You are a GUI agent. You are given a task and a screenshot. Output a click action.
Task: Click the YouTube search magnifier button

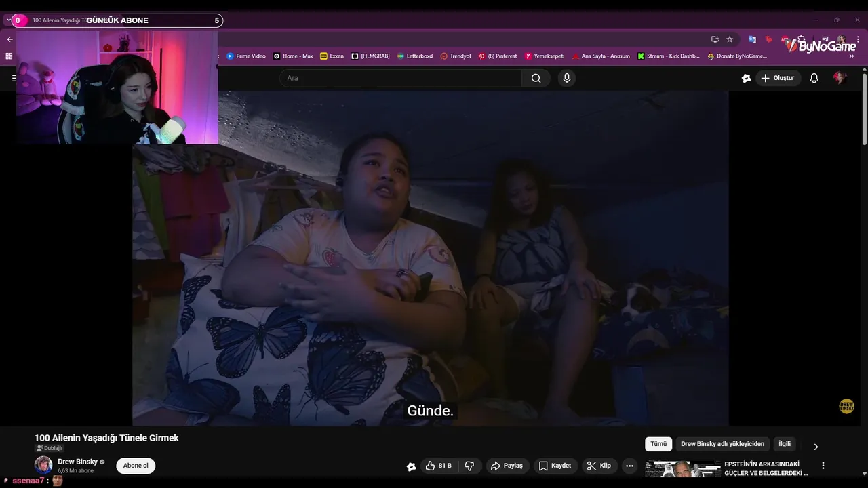pos(536,78)
